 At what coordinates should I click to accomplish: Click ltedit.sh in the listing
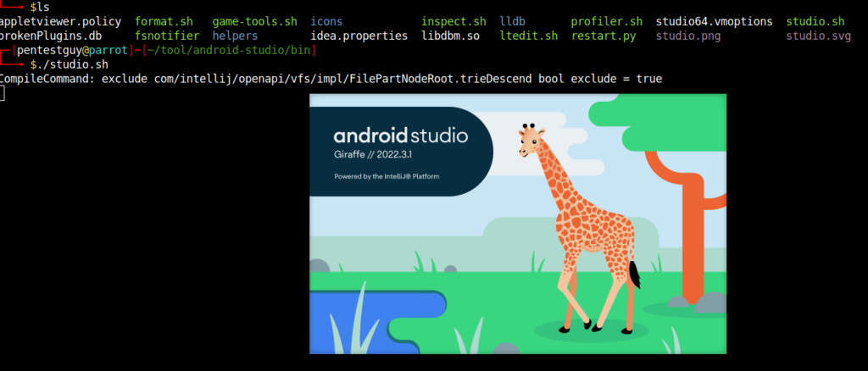(x=529, y=36)
